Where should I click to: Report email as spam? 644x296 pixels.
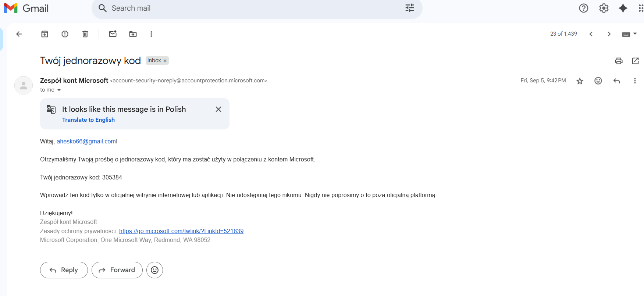(x=65, y=34)
